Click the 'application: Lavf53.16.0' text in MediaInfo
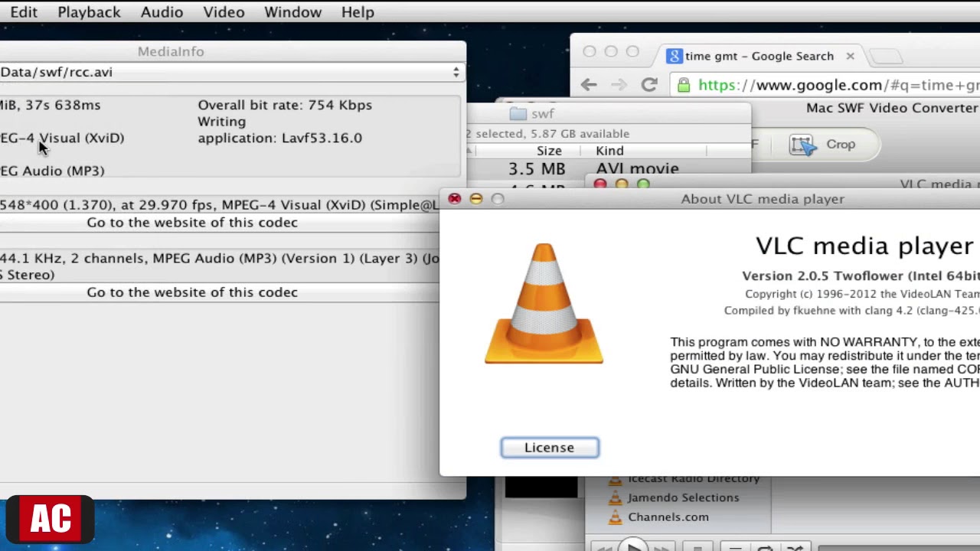The image size is (980, 551). [x=279, y=139]
